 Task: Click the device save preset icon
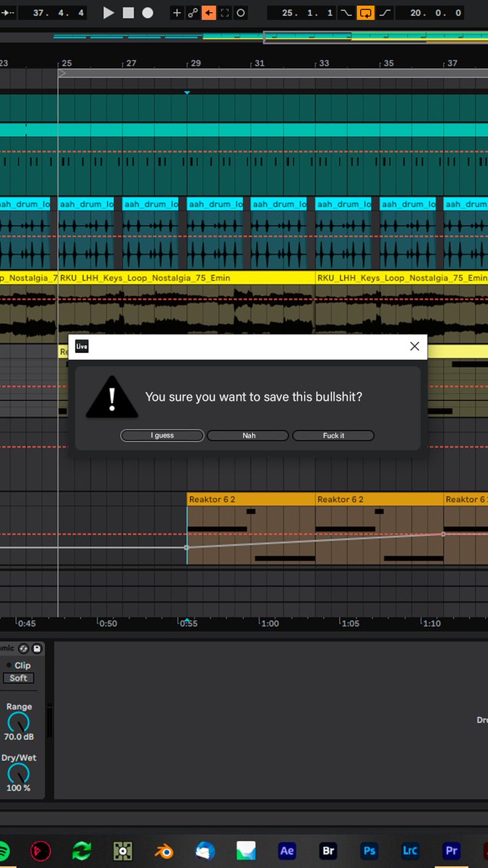(x=37, y=649)
